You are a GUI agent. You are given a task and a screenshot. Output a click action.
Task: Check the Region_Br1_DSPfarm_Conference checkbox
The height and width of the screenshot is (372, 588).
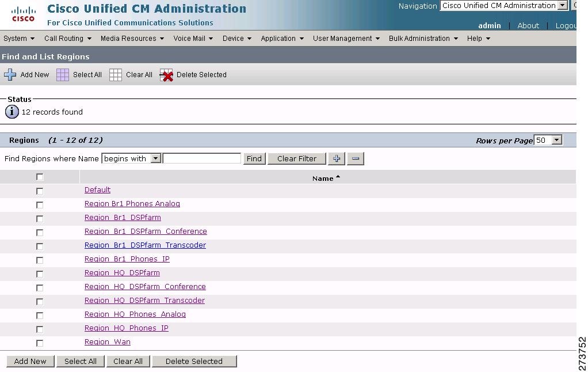click(40, 233)
